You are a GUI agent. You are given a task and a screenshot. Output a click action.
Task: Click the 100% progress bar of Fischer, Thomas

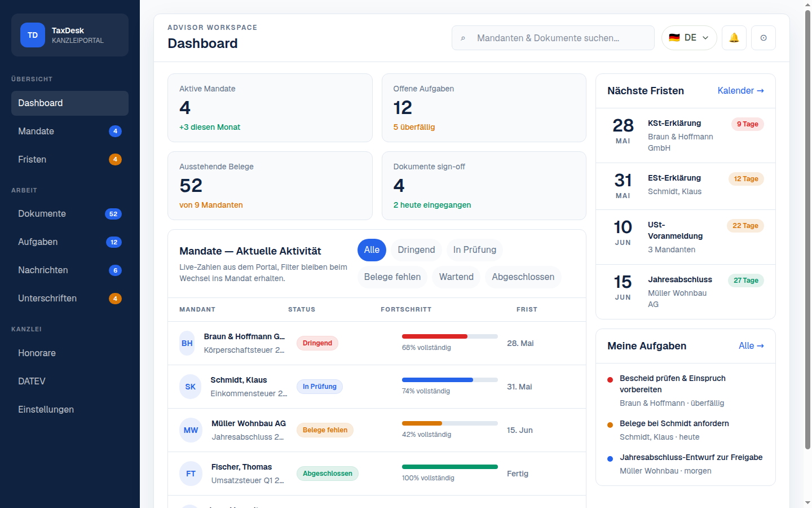pos(450,467)
